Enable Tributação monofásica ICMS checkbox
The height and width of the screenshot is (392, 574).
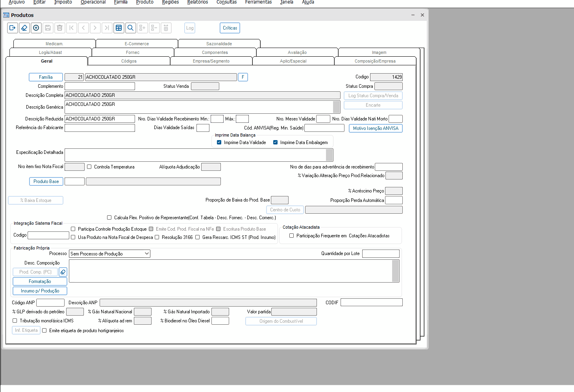[15, 321]
